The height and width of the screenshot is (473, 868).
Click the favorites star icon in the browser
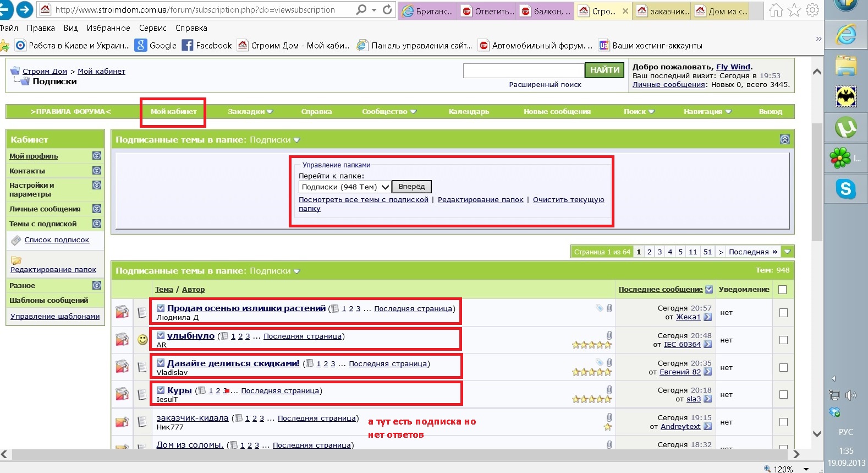pos(794,10)
